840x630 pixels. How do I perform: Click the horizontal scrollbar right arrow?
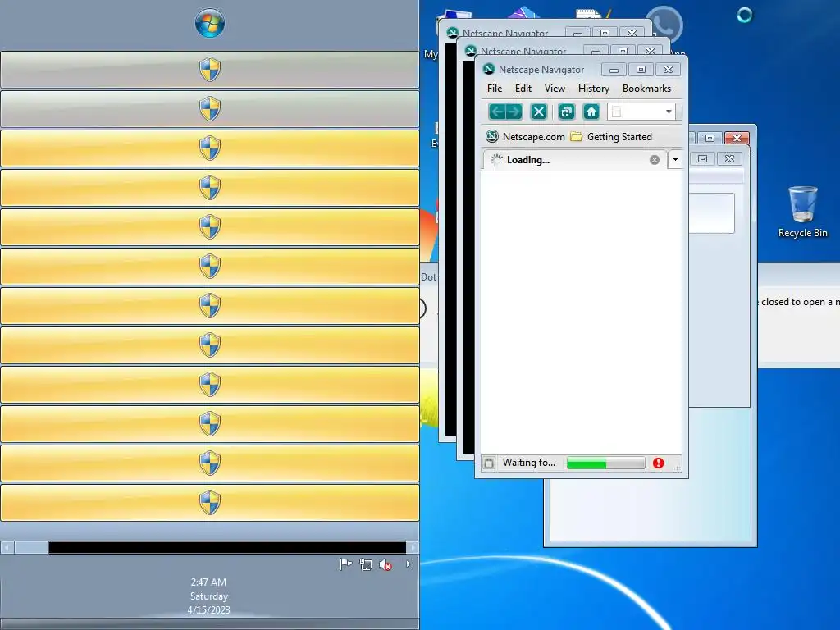pos(412,547)
